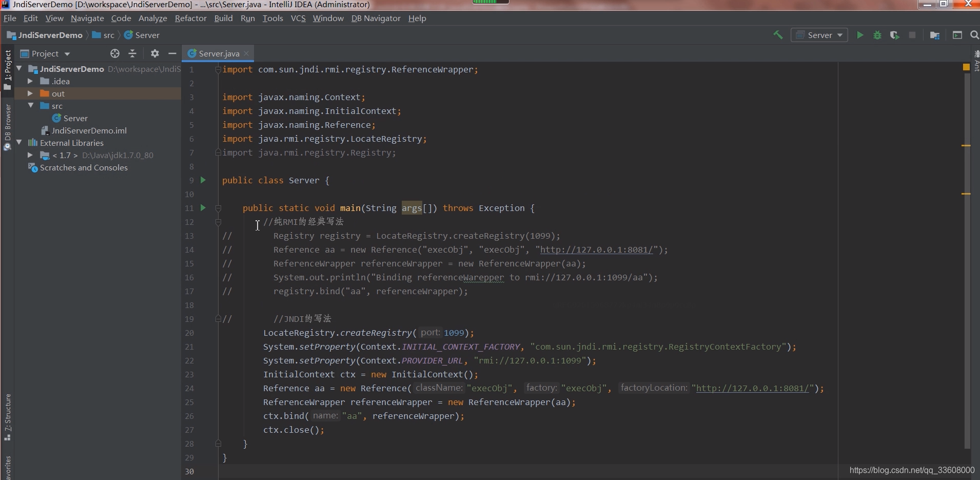Click the highlighted args parameter
980x480 pixels.
[x=411, y=208]
